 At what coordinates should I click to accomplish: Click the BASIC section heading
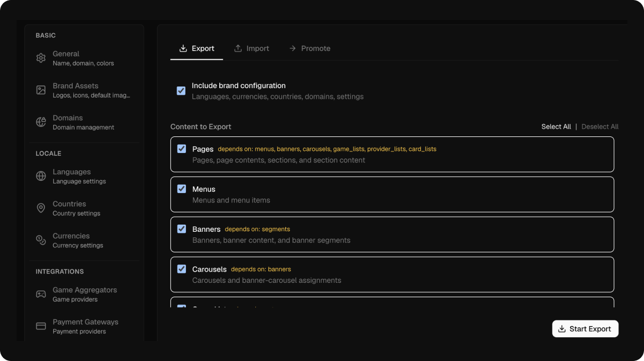click(46, 35)
